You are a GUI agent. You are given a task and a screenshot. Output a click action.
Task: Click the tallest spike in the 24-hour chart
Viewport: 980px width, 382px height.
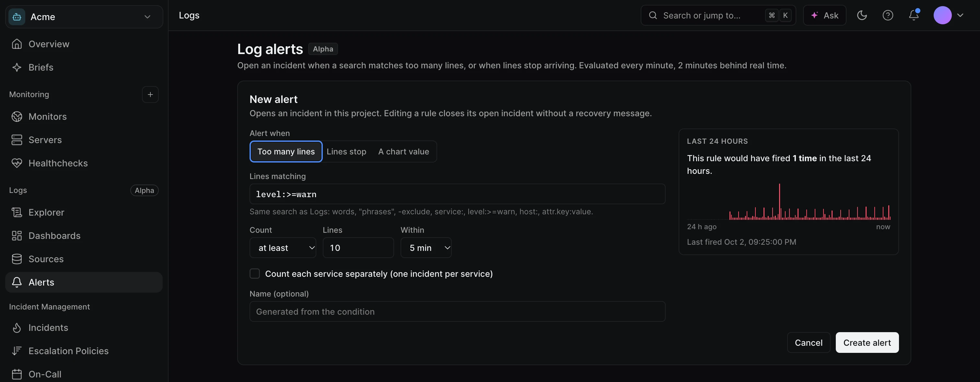click(779, 201)
